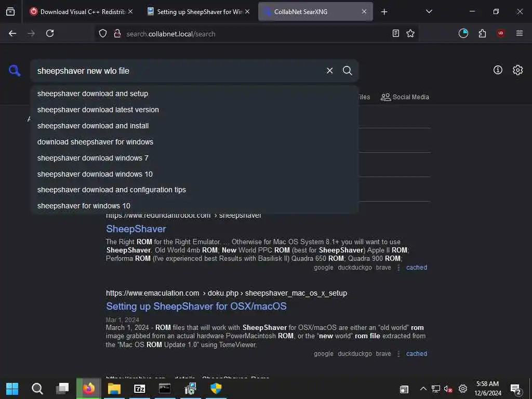Image resolution: width=532 pixels, height=399 pixels.
Task: Open the Firefox application menu
Action: [520, 33]
